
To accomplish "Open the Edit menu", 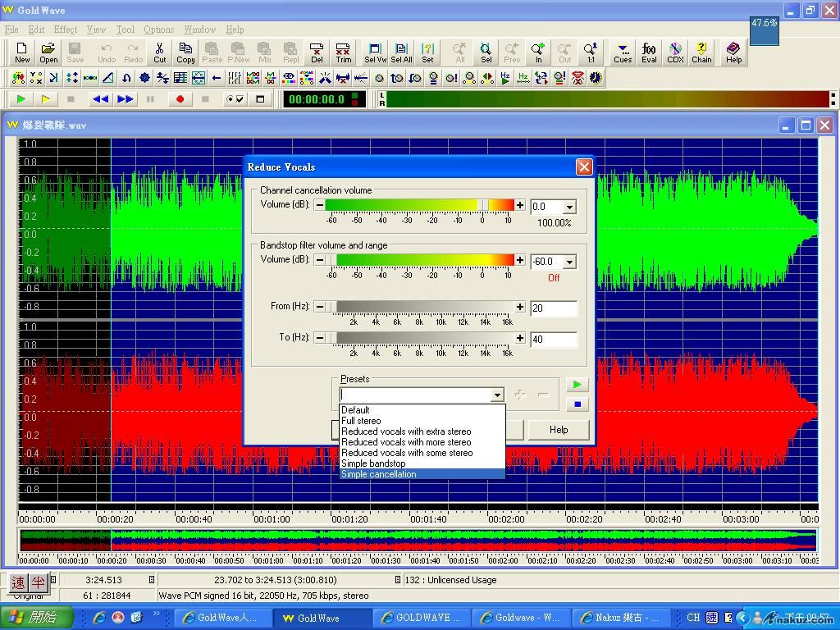I will [36, 30].
